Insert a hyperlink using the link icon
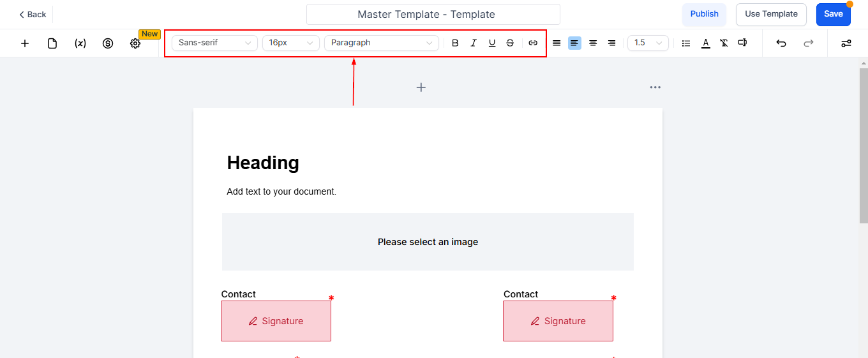 533,43
